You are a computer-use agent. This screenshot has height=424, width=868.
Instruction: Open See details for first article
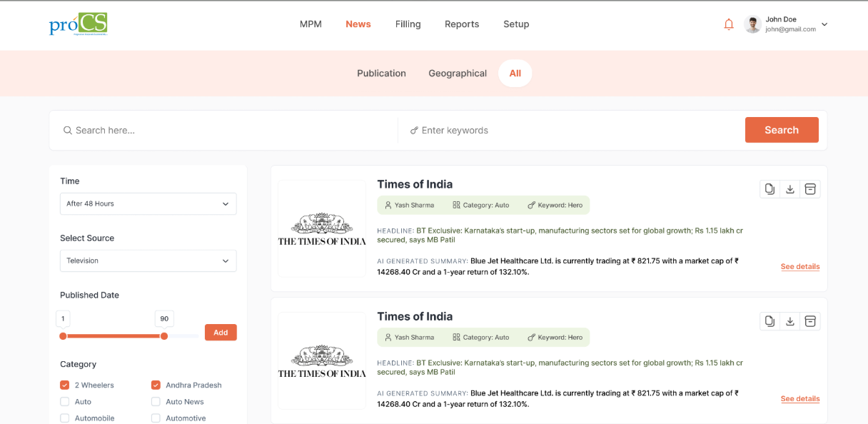(x=800, y=267)
